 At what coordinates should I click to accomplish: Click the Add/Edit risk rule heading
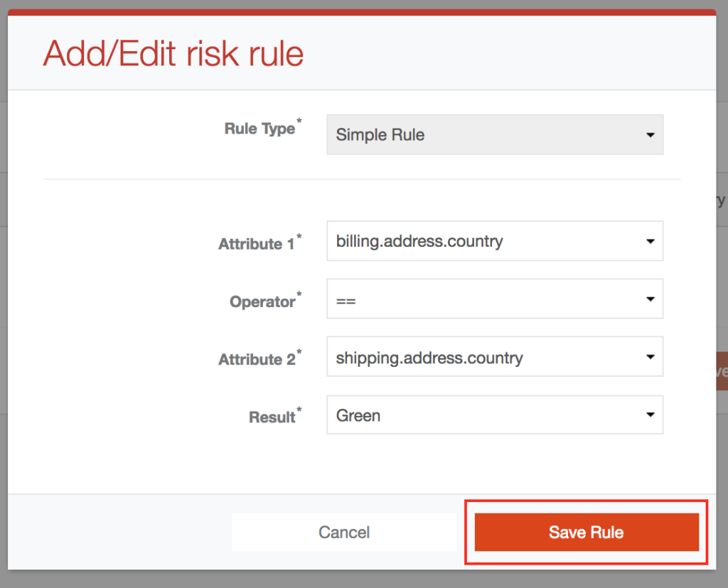[x=173, y=54]
